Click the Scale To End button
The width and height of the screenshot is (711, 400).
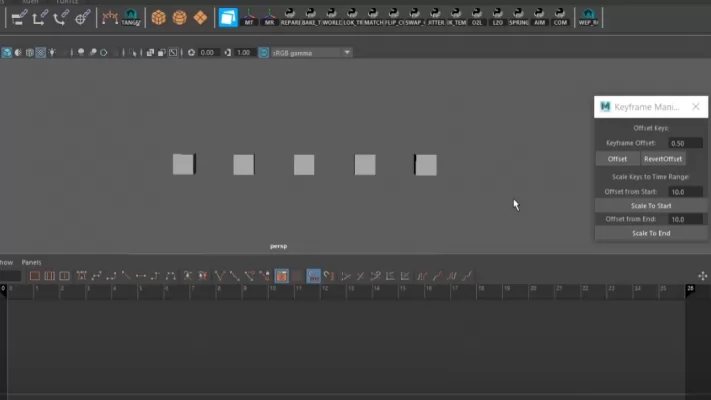coord(650,233)
